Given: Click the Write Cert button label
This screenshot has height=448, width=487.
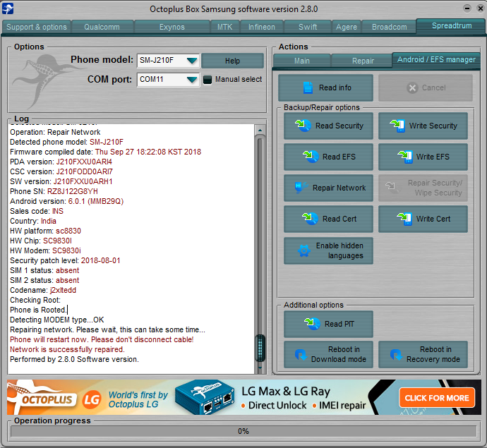Looking at the screenshot, I should (x=433, y=219).
